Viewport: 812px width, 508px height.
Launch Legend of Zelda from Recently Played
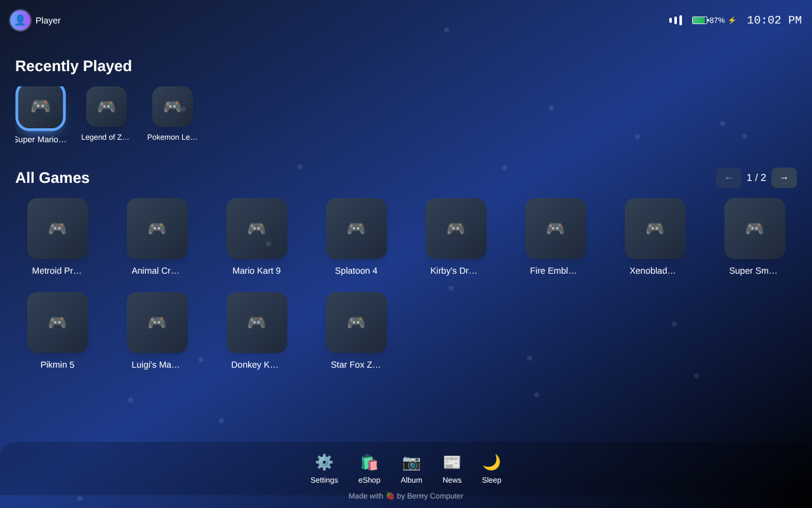click(107, 107)
